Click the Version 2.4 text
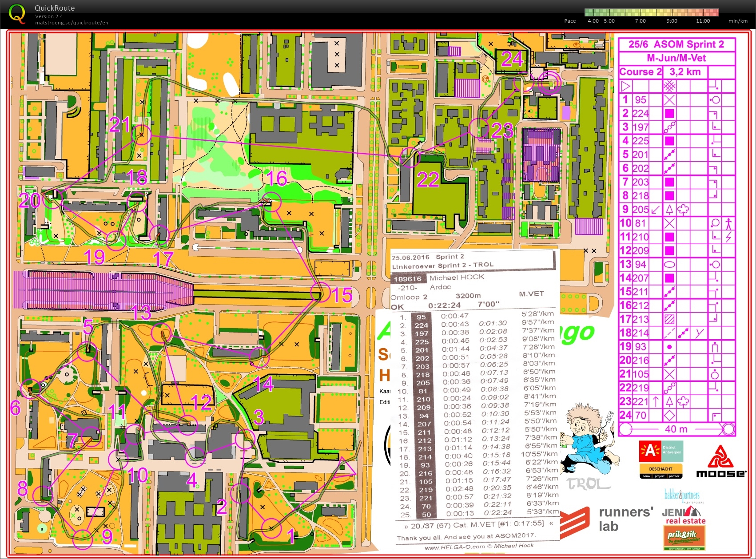756x559 pixels. 49,16
